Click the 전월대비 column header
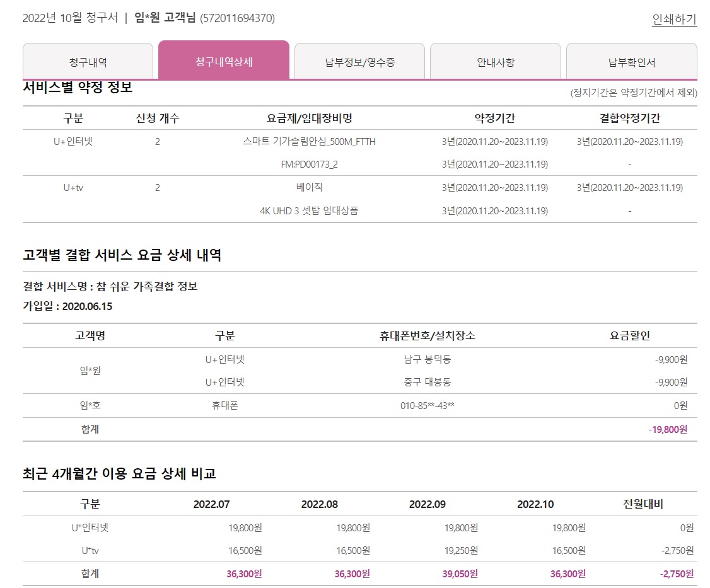Viewport: 710px width, 588px height. pyautogui.click(x=643, y=504)
